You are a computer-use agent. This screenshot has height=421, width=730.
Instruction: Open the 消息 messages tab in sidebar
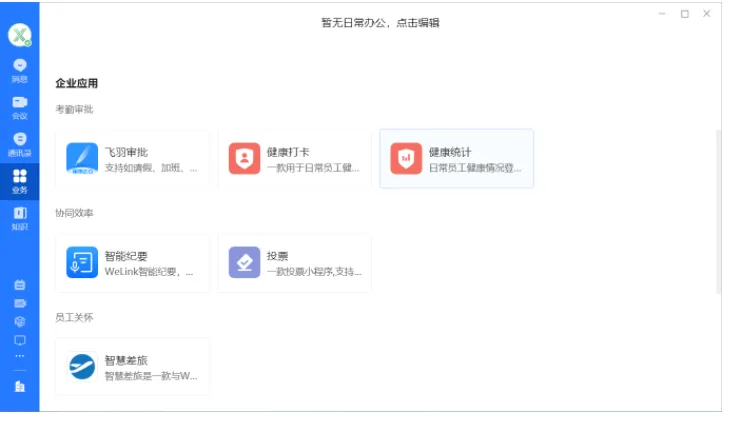[x=20, y=71]
